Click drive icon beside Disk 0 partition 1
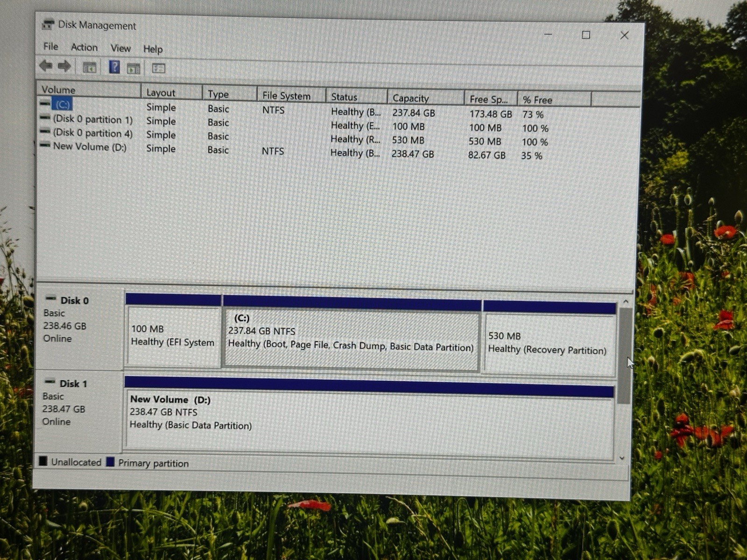The image size is (747, 560). tap(45, 118)
